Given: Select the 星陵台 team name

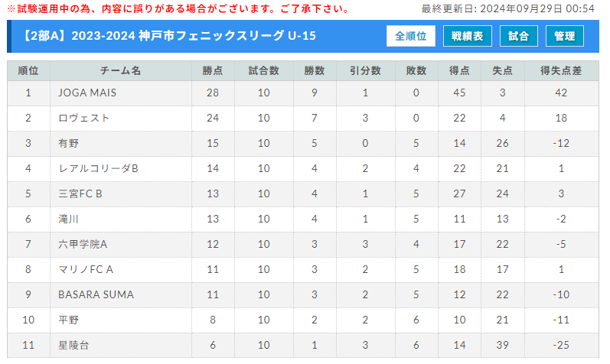Looking at the screenshot, I should pos(73,346).
